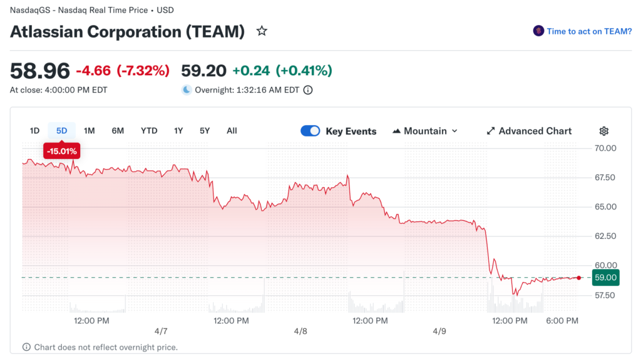This screenshot has width=641, height=364.
Task: Choose the 5Y time range
Action: coord(205,131)
